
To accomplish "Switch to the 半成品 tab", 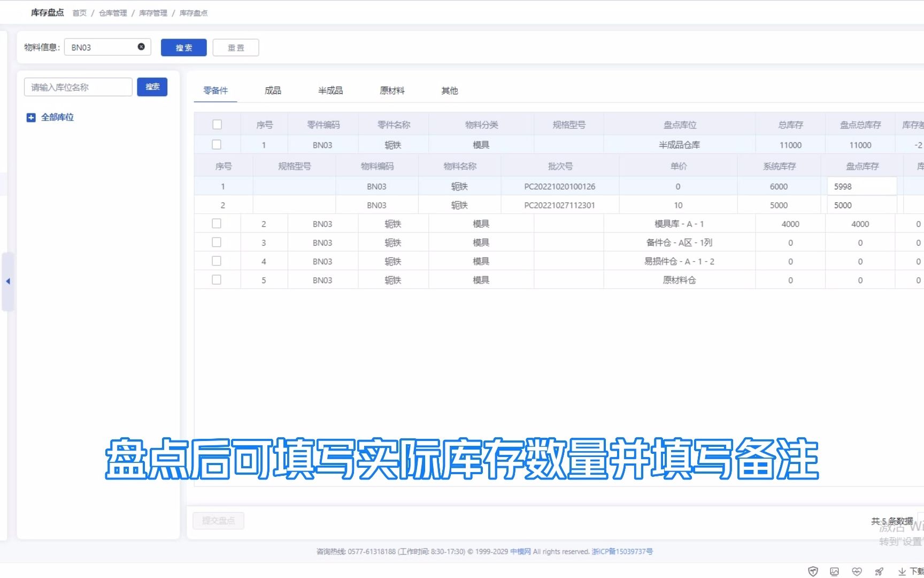I will tap(330, 90).
